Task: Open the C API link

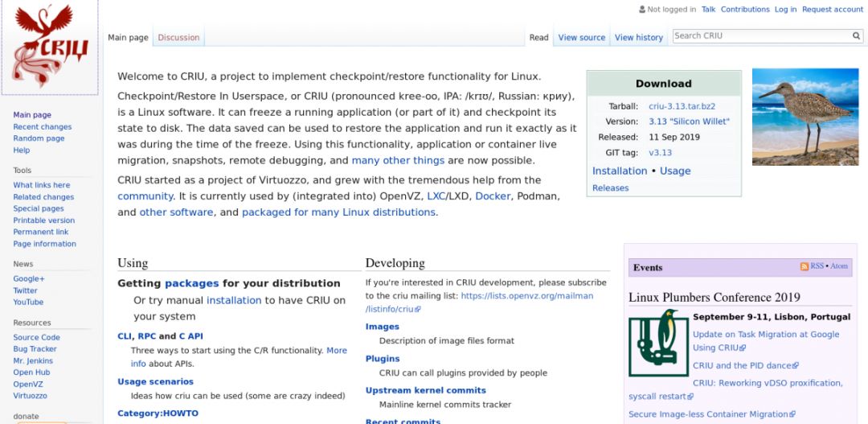Action: coord(191,336)
